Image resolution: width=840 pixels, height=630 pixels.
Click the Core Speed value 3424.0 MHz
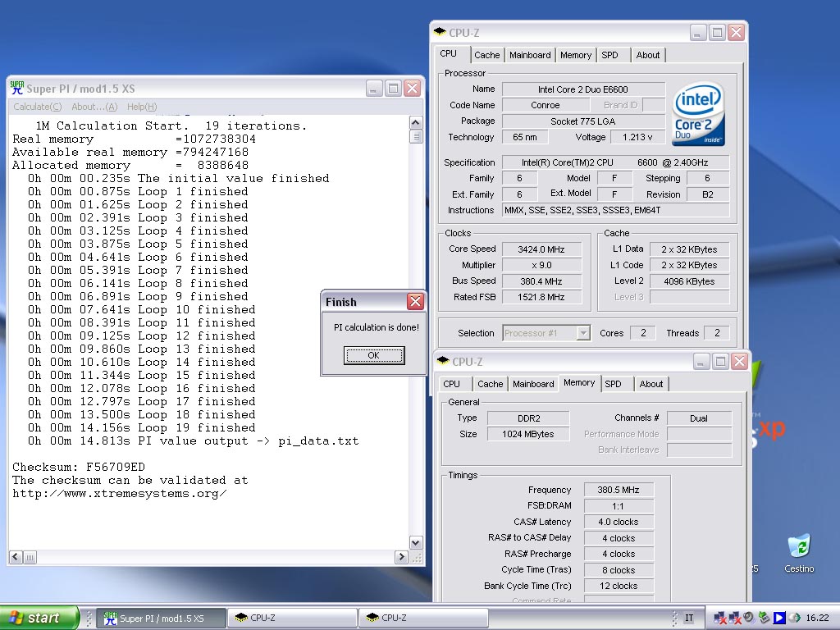pyautogui.click(x=541, y=249)
